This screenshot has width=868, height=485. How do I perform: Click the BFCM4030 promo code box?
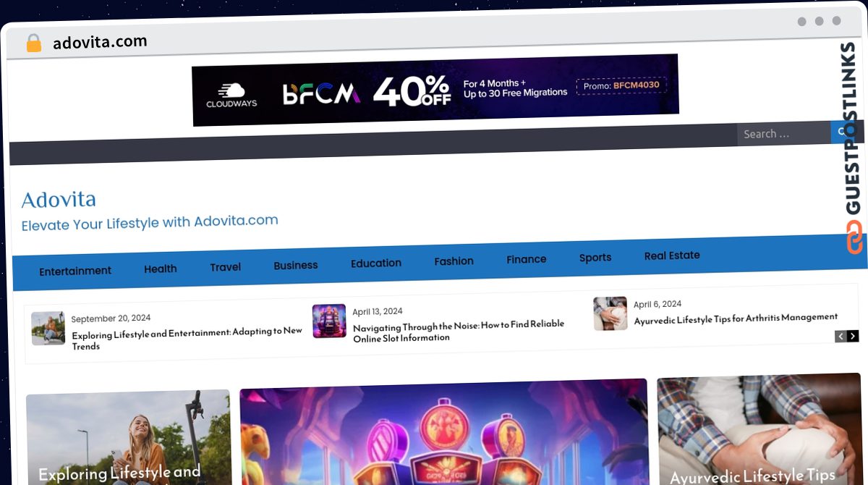tap(621, 86)
